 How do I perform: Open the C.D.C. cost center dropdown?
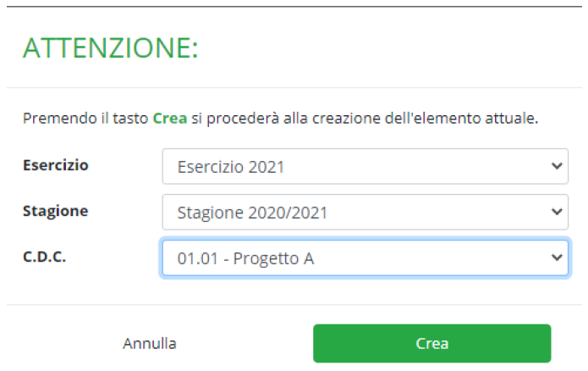coord(364,258)
